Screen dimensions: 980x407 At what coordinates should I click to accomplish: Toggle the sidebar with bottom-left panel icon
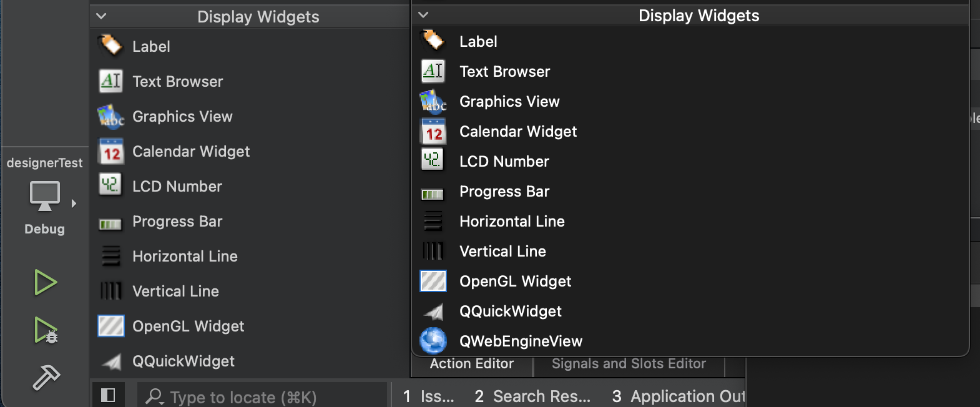[x=108, y=395]
